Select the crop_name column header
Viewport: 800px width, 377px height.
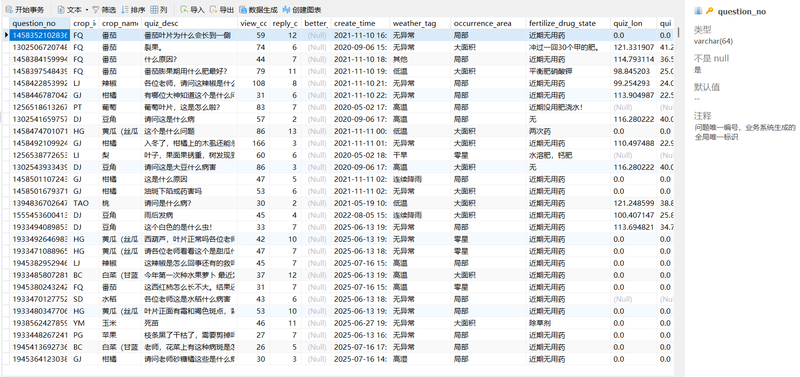pyautogui.click(x=120, y=23)
